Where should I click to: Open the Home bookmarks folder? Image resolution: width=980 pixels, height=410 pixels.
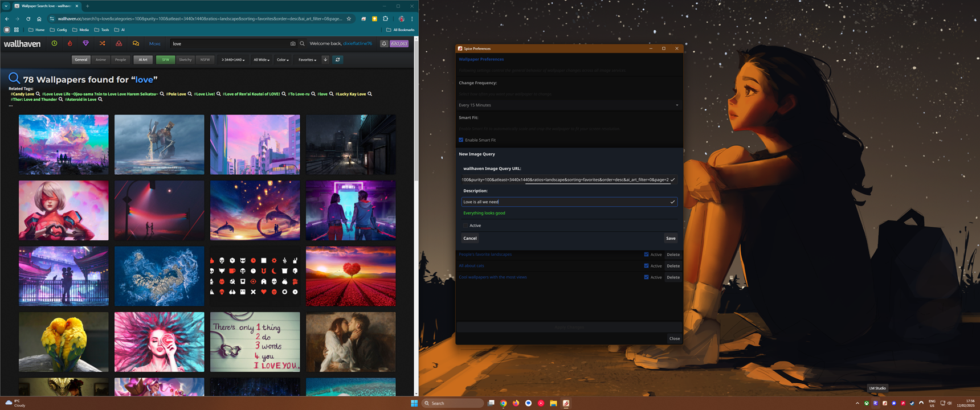36,30
